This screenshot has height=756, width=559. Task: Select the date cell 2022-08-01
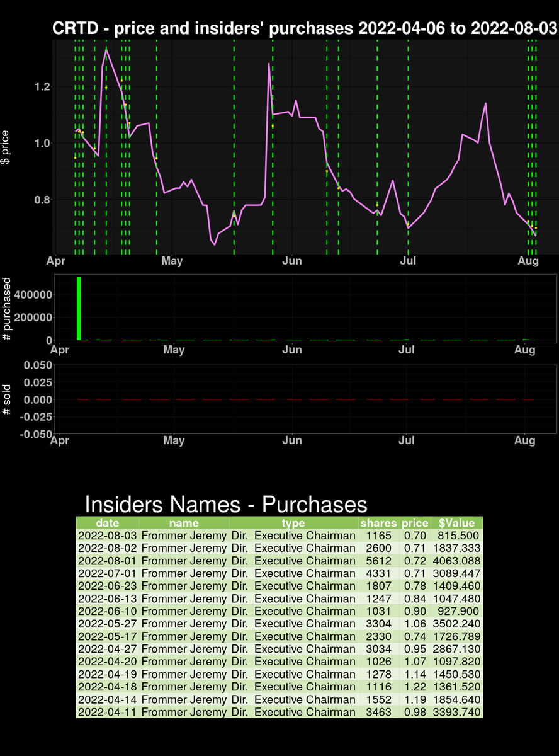[108, 561]
